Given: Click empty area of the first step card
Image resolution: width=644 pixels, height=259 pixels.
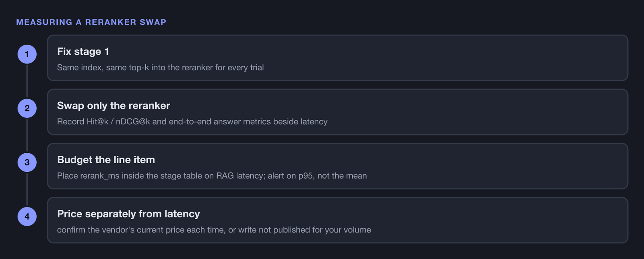Looking at the screenshot, I should tap(443, 58).
